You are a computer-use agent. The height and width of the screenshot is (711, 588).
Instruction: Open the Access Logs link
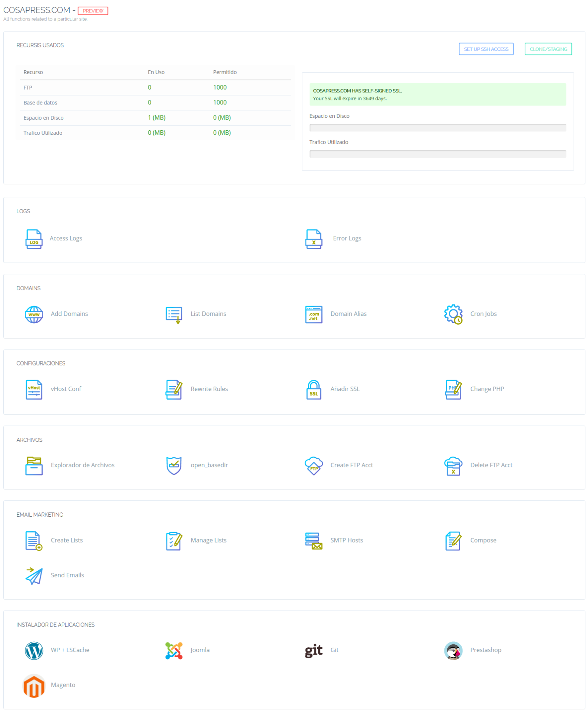[x=66, y=238]
